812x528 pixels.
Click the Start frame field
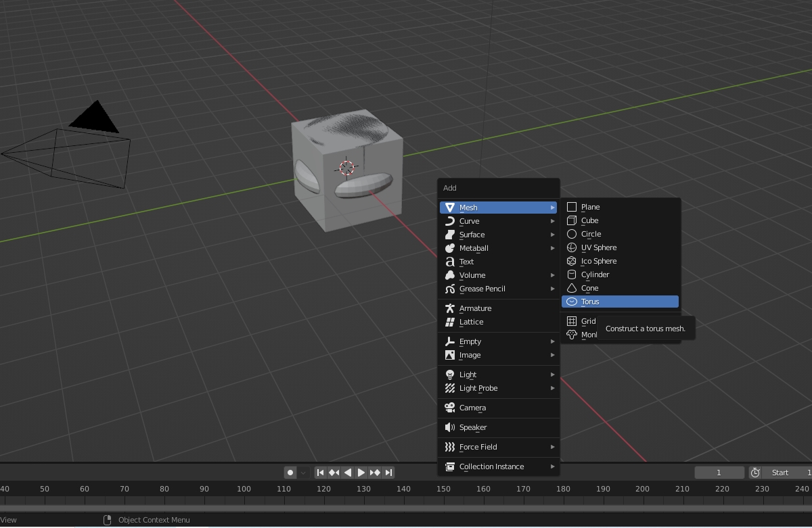tap(788, 473)
